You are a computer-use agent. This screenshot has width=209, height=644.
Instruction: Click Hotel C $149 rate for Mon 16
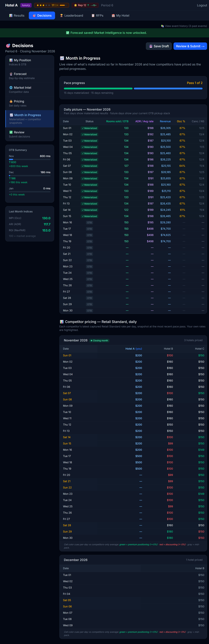201,450
